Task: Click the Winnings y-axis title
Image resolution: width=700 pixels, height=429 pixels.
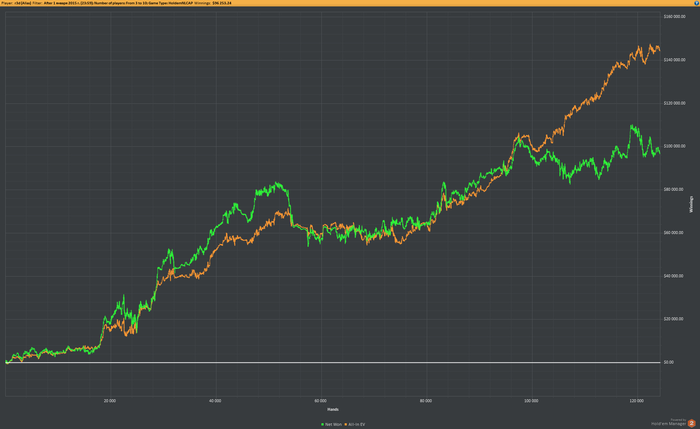Action: tap(692, 204)
